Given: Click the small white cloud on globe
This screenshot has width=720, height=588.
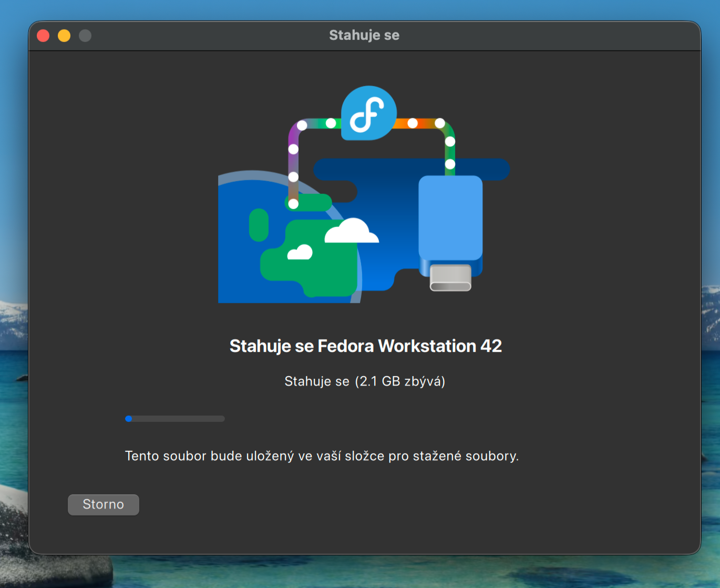Looking at the screenshot, I should tap(300, 253).
